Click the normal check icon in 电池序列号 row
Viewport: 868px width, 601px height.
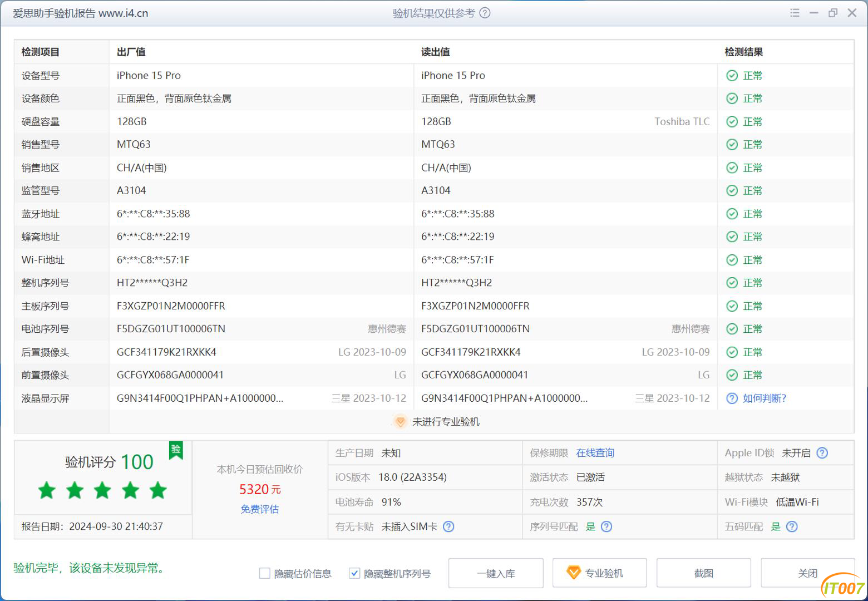tap(732, 329)
